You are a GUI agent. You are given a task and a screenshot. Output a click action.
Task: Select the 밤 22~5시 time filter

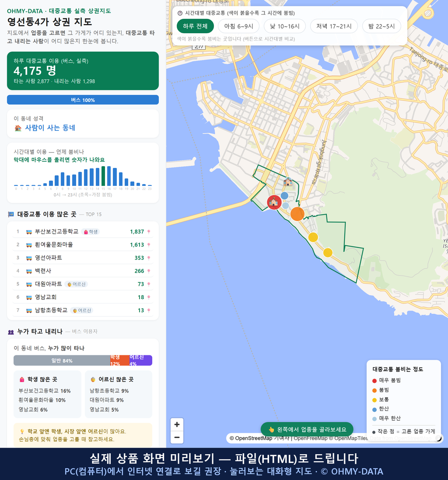381,26
